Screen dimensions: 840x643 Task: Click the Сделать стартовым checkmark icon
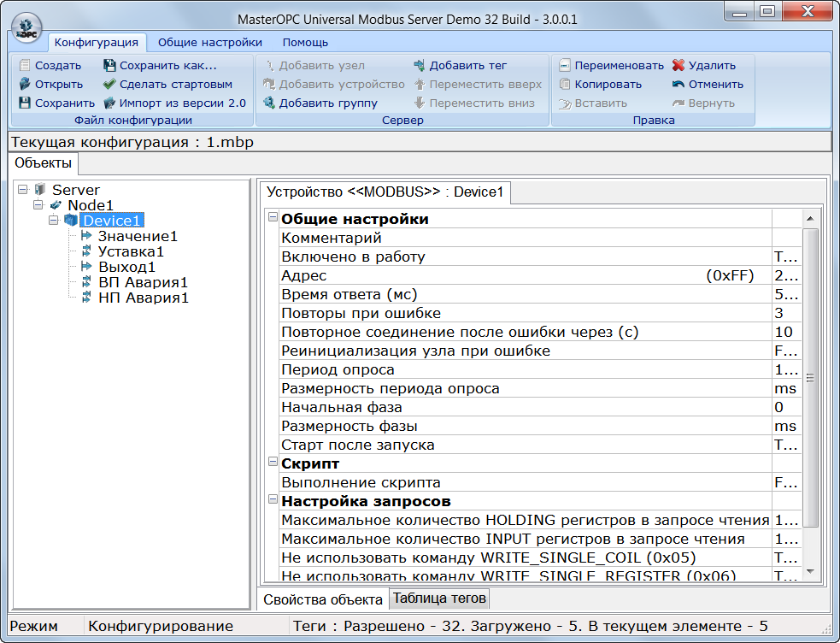(109, 84)
